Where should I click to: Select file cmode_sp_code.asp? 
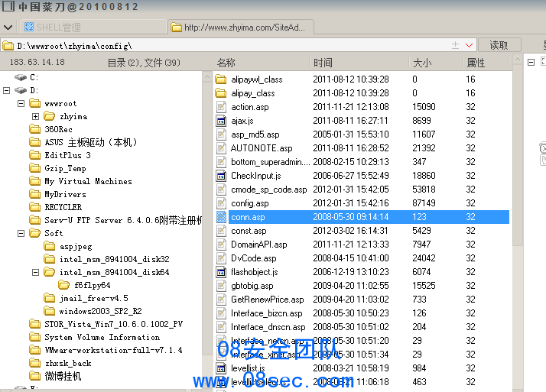click(x=269, y=190)
